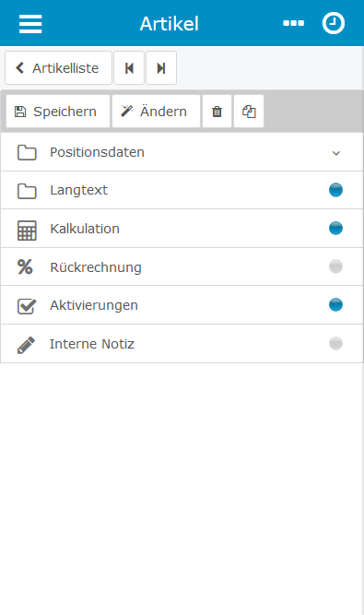Toggle the Rückrechnung grey status dot
The image size is (364, 615).
coord(335,266)
